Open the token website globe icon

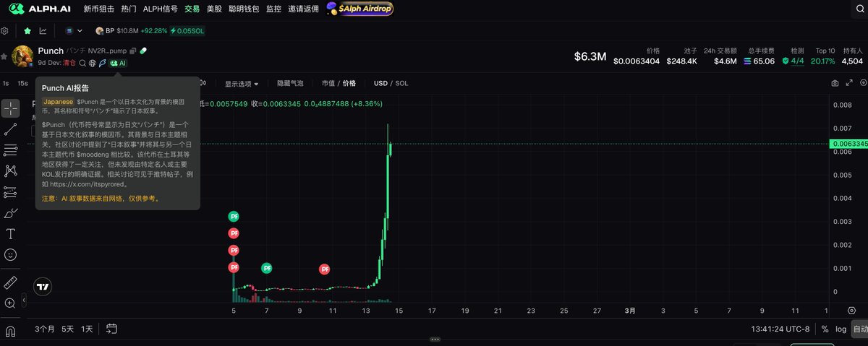(93, 63)
